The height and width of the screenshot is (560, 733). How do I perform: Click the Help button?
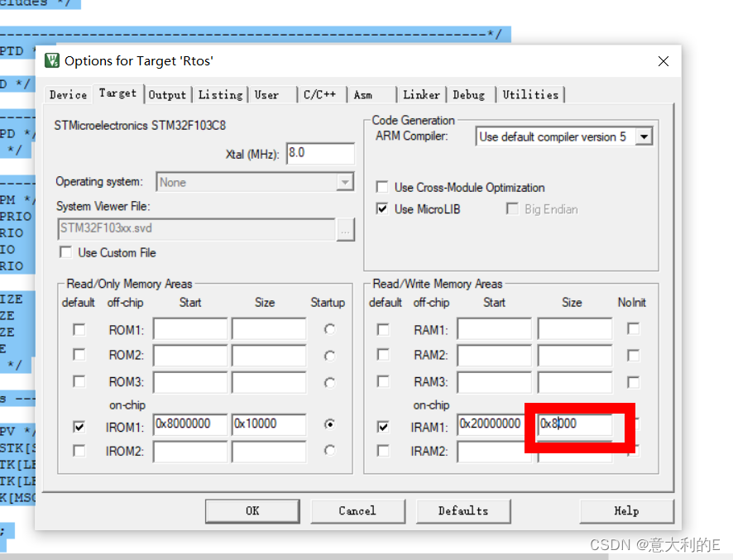click(x=626, y=510)
